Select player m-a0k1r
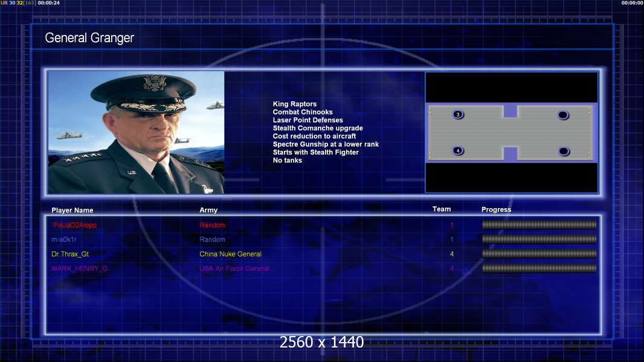The width and height of the screenshot is (644, 362). (x=63, y=240)
